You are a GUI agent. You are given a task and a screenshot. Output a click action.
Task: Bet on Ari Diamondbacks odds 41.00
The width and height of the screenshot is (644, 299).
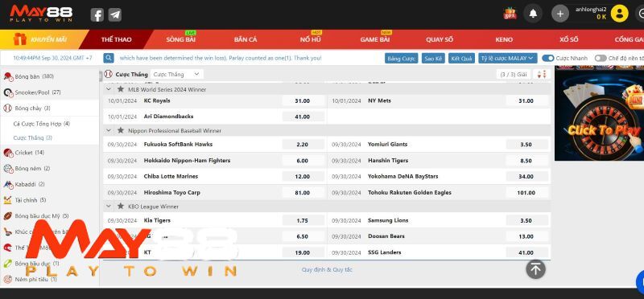tap(303, 117)
